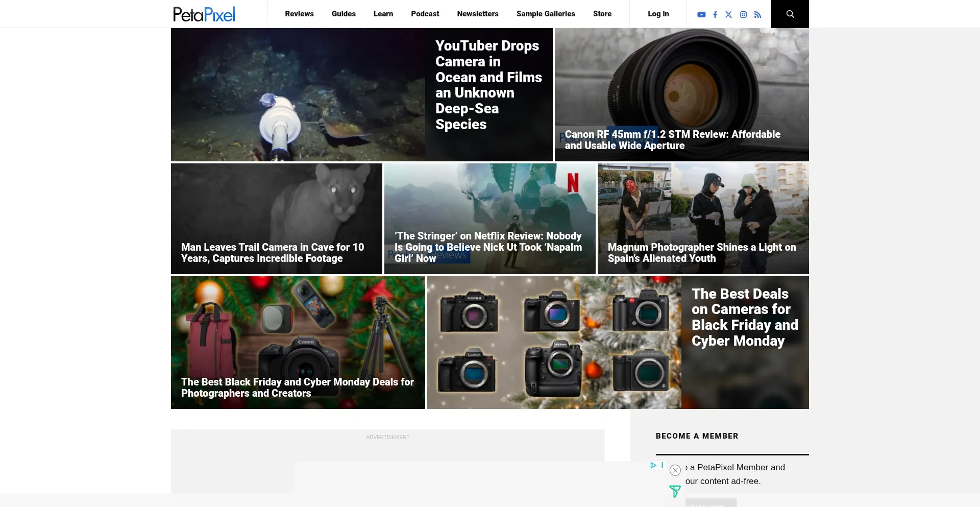The width and height of the screenshot is (980, 507).
Task: Click the green Freestar logo icon
Action: click(675, 491)
